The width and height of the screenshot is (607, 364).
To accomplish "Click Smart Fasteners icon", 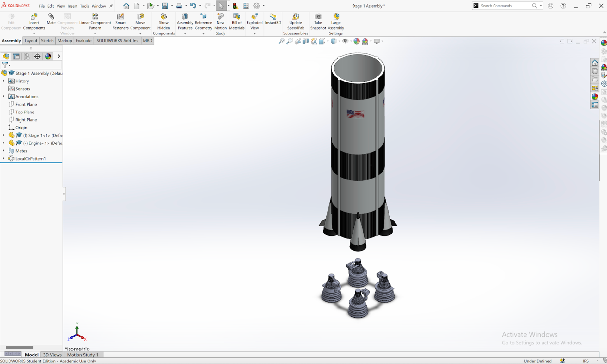I will pyautogui.click(x=120, y=21).
